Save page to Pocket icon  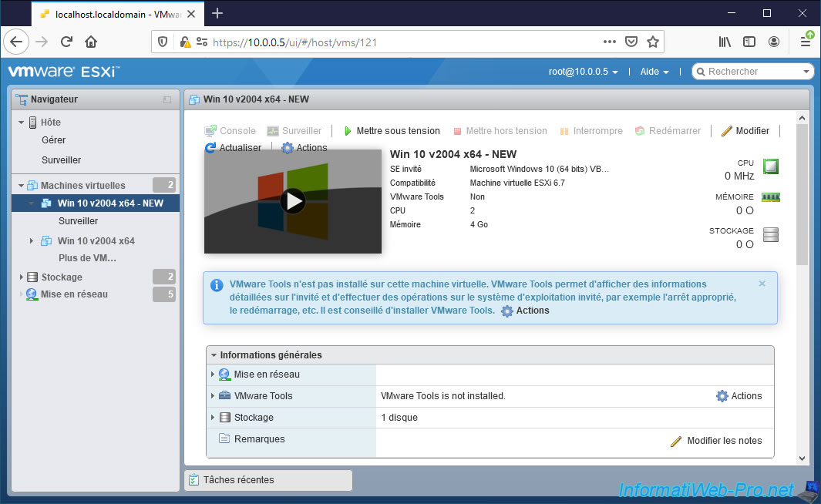click(x=631, y=42)
